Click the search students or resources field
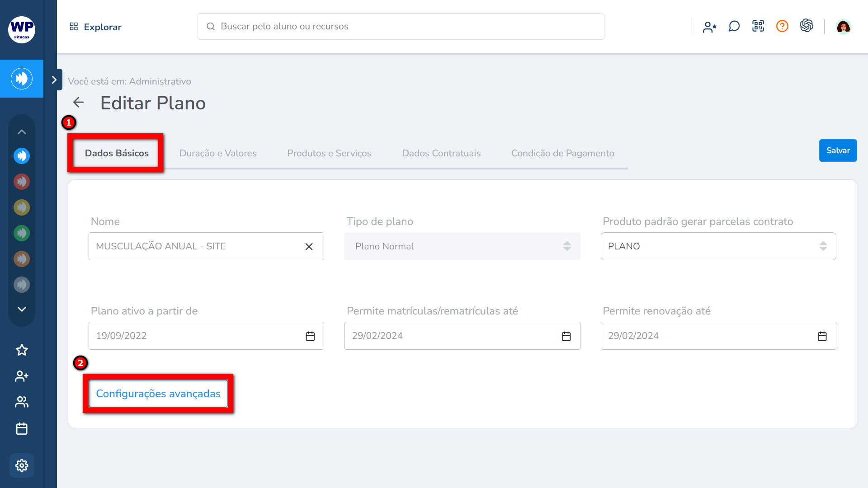Screen dimensions: 868x488 tap(401, 26)
